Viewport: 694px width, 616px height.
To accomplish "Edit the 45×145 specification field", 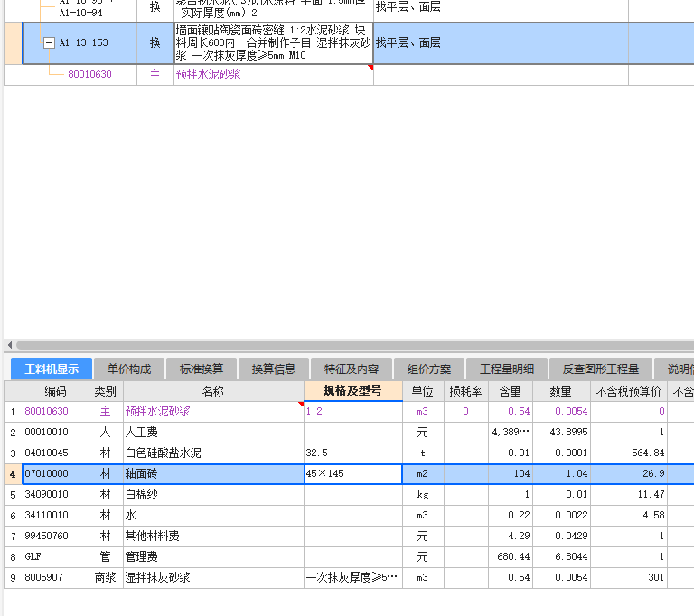I will coord(352,473).
